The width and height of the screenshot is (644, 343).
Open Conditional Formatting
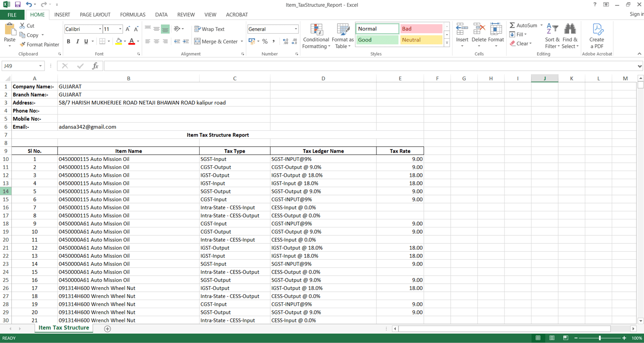(x=316, y=36)
